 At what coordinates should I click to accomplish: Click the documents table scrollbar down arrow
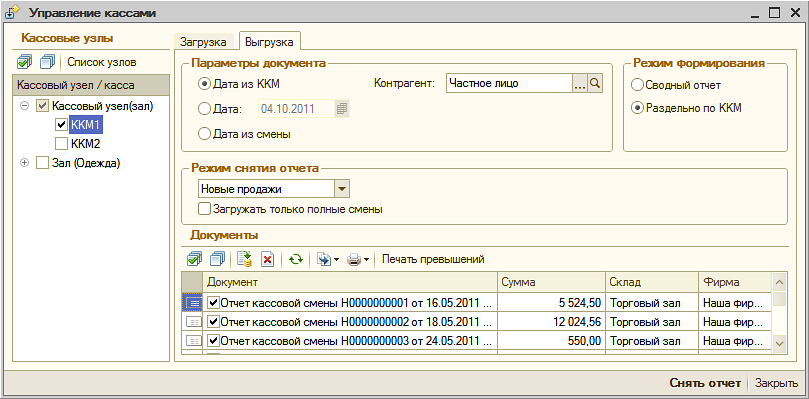pyautogui.click(x=779, y=343)
